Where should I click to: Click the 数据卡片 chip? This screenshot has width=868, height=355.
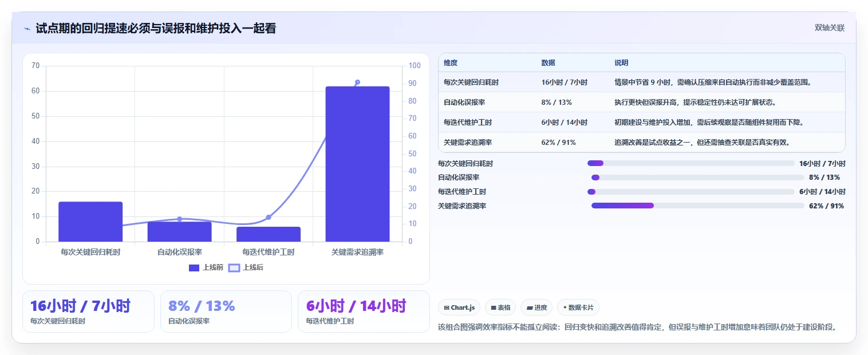(578, 307)
